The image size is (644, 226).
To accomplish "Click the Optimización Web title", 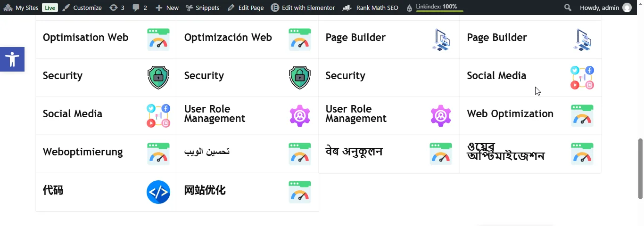I will tap(228, 37).
